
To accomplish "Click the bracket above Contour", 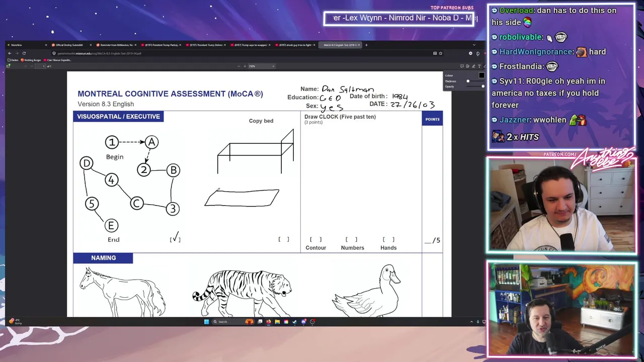I will point(315,239).
